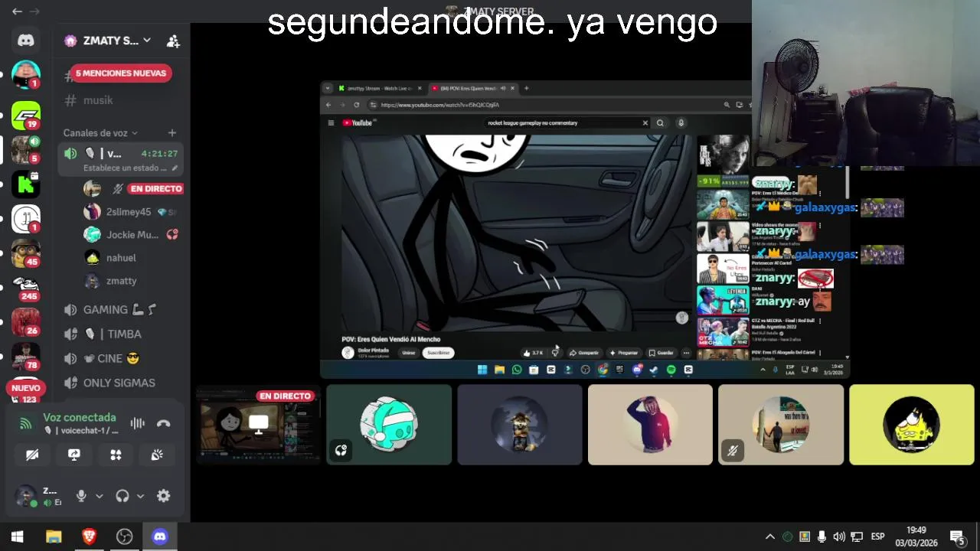Viewport: 980px width, 551px height.
Task: Open OBS Studio from taskbar
Action: [124, 537]
